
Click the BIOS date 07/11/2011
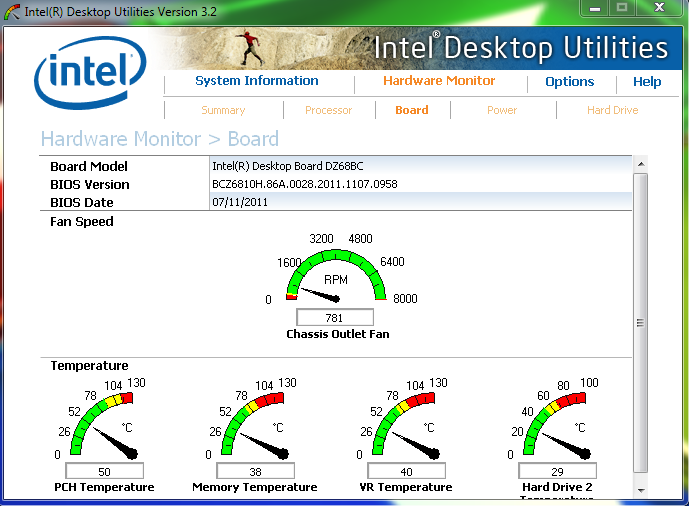coord(240,202)
